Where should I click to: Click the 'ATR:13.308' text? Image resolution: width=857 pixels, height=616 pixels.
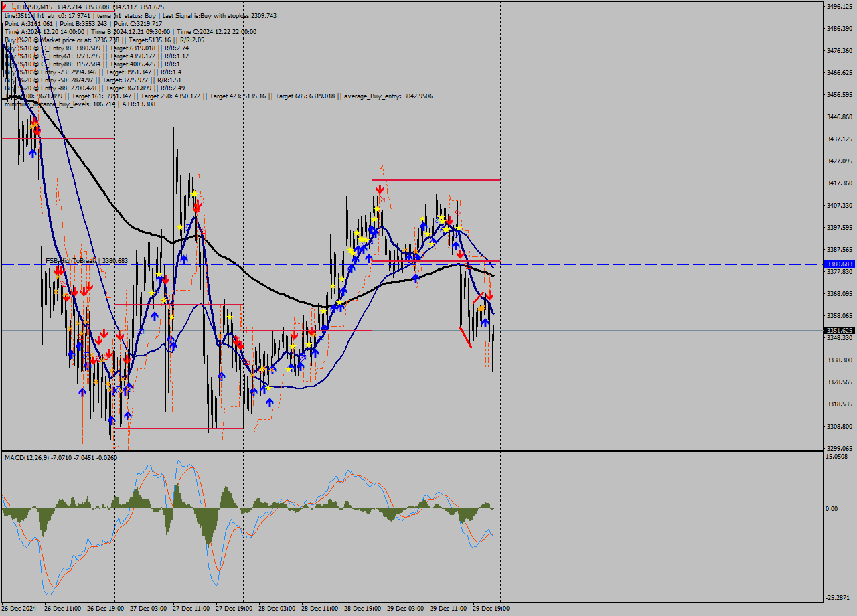139,104
